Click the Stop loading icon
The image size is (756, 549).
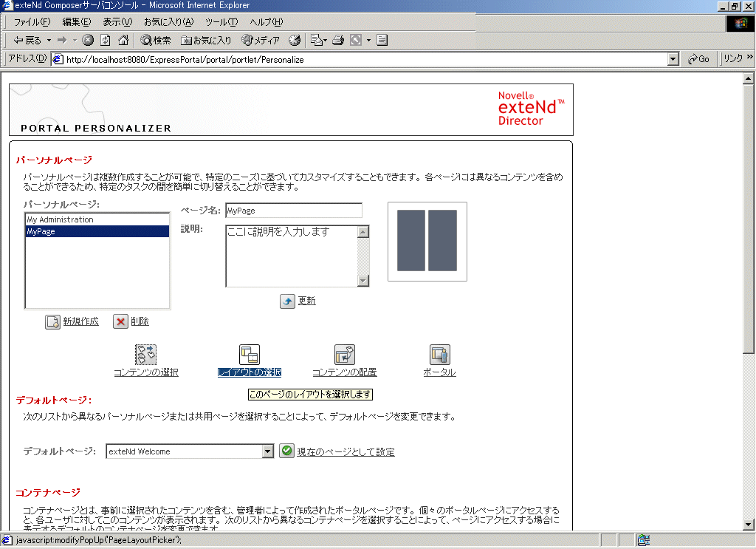[88, 41]
